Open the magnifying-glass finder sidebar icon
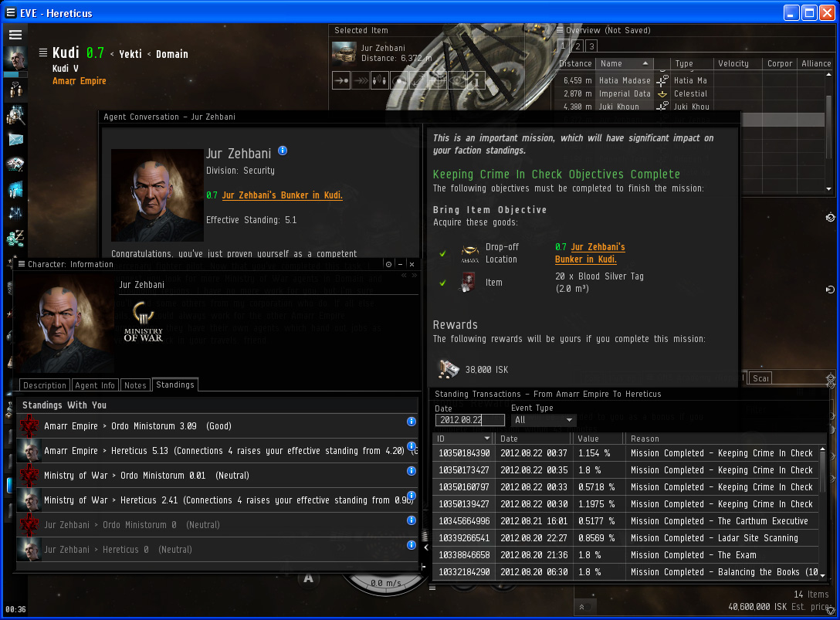 15,115
